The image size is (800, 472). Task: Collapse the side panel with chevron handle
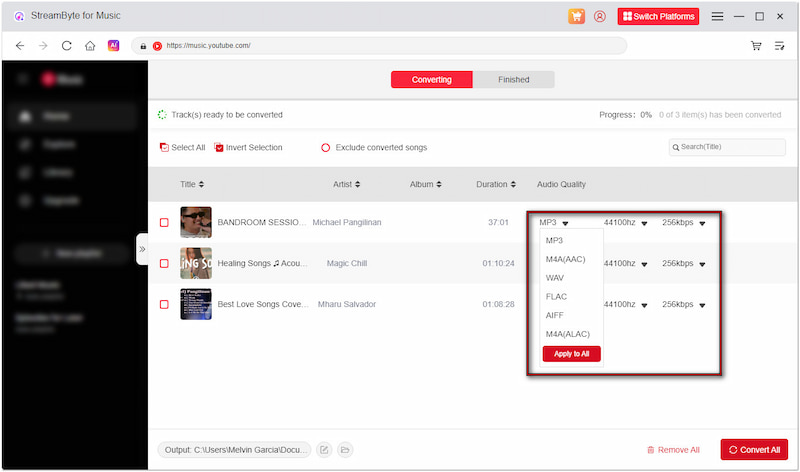pyautogui.click(x=142, y=249)
